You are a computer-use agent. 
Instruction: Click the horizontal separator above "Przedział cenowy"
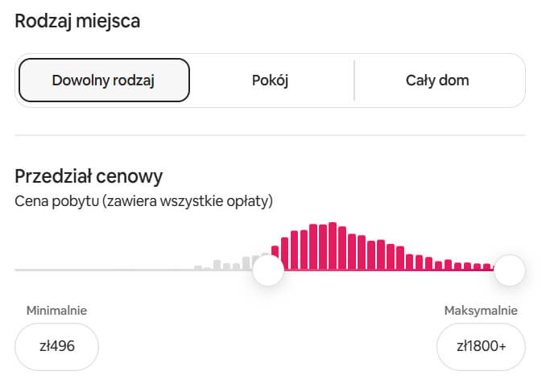point(270,135)
